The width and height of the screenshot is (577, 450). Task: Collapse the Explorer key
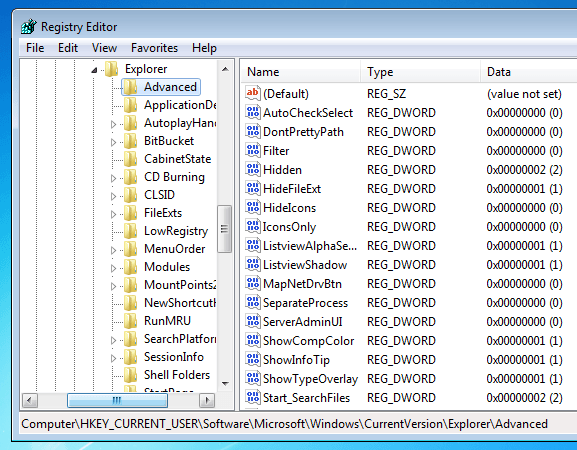pyautogui.click(x=94, y=70)
